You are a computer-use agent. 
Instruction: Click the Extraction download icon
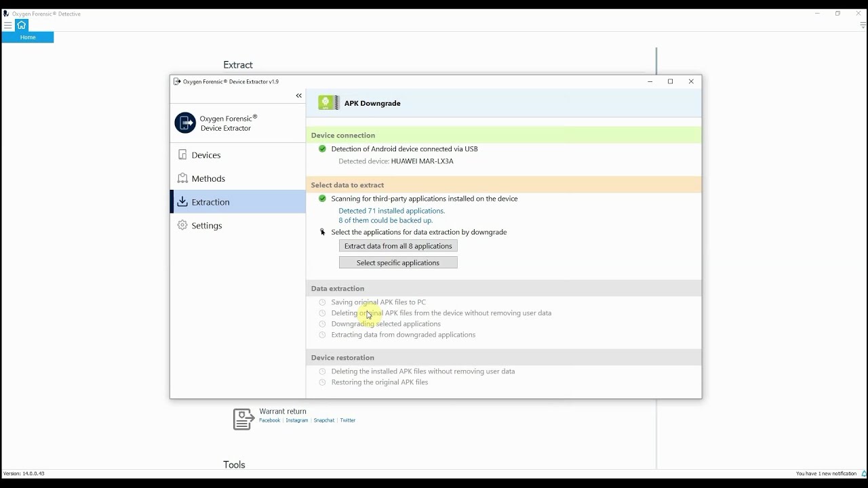click(182, 201)
